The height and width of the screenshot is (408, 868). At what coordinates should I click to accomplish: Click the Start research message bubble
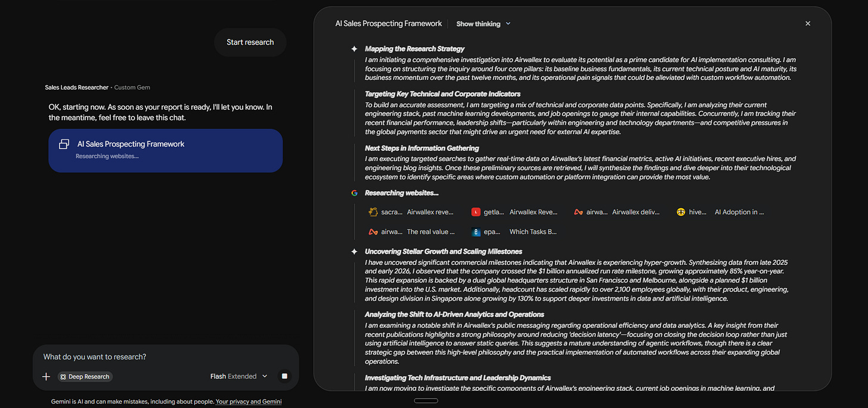(x=250, y=42)
